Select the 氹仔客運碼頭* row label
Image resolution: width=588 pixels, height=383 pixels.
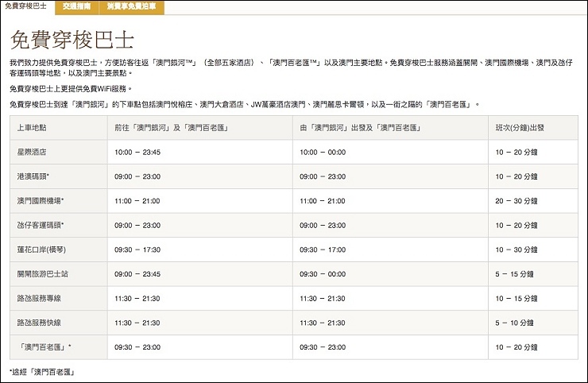coord(41,226)
